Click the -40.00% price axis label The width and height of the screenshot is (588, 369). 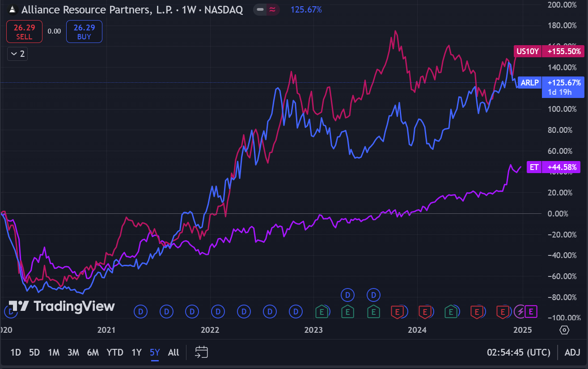click(x=562, y=255)
